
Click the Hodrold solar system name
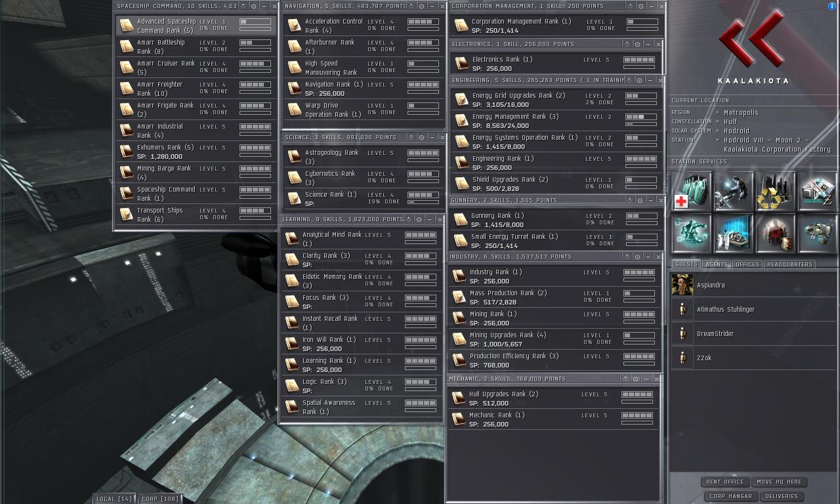[x=736, y=131]
